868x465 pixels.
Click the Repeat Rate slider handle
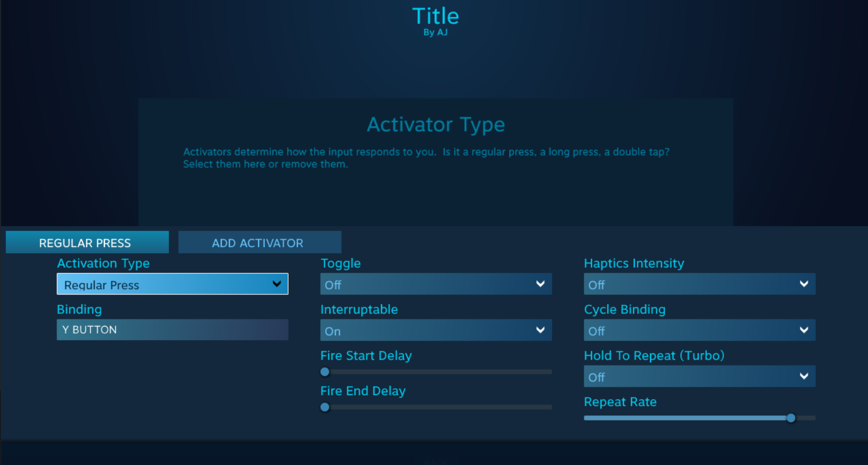[791, 418]
